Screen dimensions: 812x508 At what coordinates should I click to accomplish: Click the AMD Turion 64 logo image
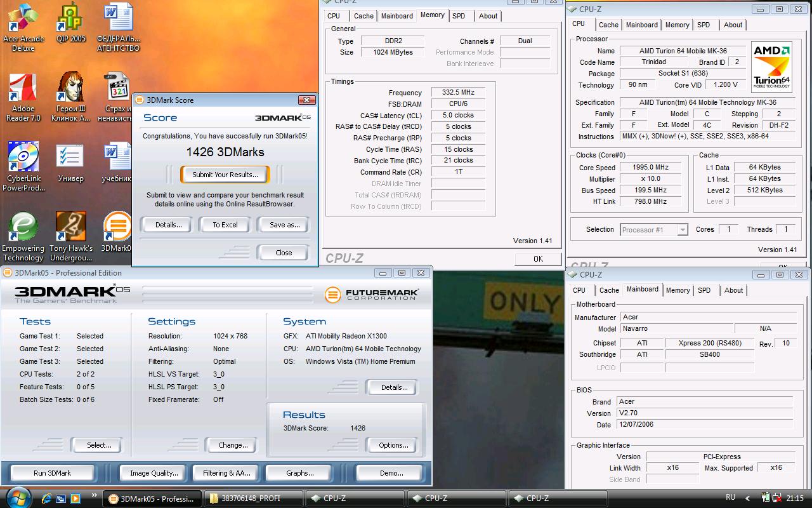(x=771, y=67)
